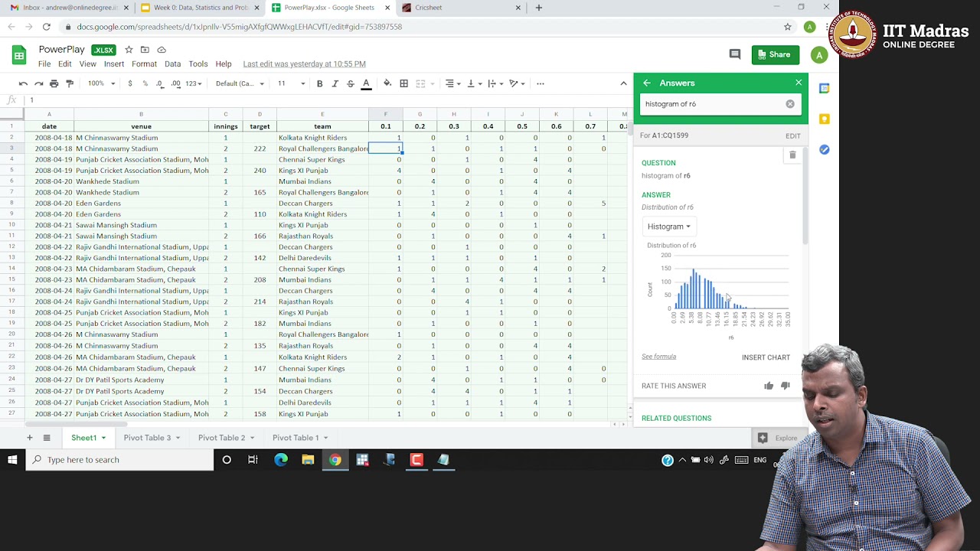
Task: Expand horizontal align options
Action: pyautogui.click(x=452, y=83)
